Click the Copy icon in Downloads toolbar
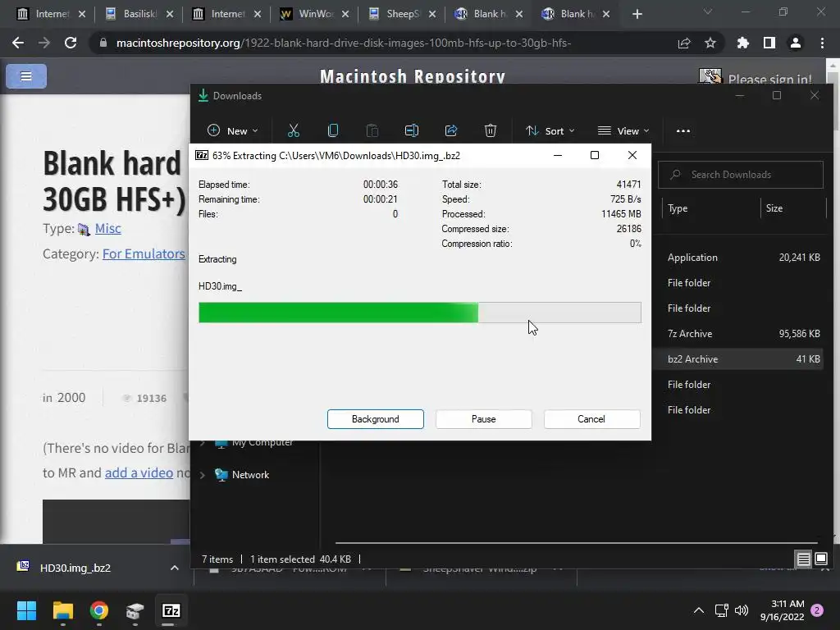 333,130
